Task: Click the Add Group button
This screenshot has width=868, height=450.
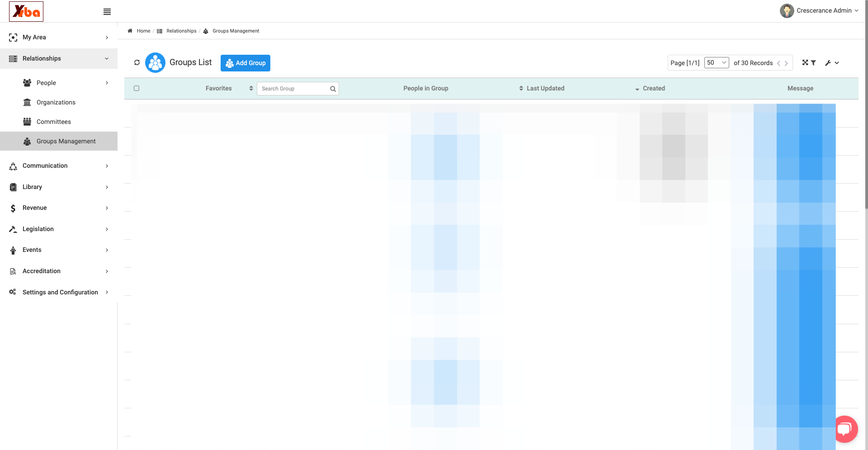Action: coord(245,63)
